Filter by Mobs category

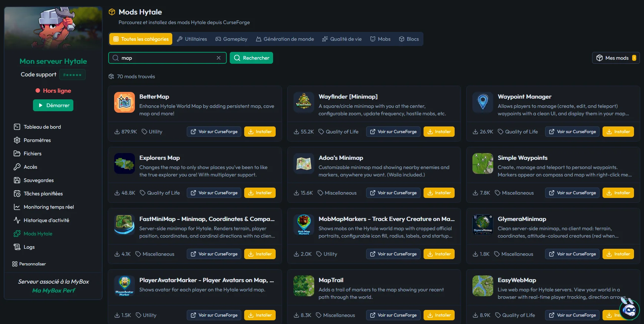[x=380, y=39]
